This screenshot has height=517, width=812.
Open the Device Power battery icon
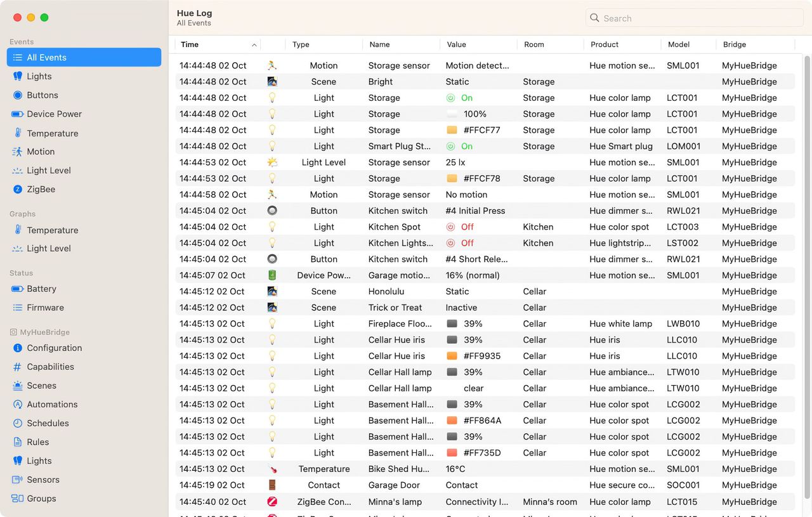coord(18,114)
